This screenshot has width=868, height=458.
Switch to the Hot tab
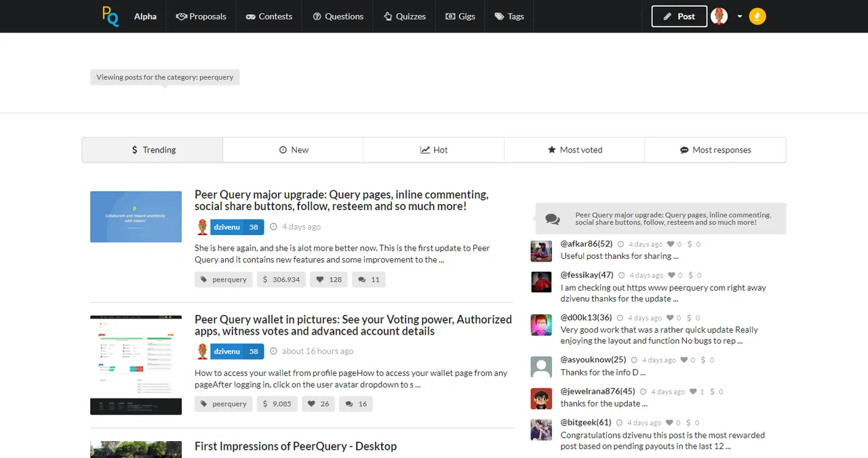[434, 150]
